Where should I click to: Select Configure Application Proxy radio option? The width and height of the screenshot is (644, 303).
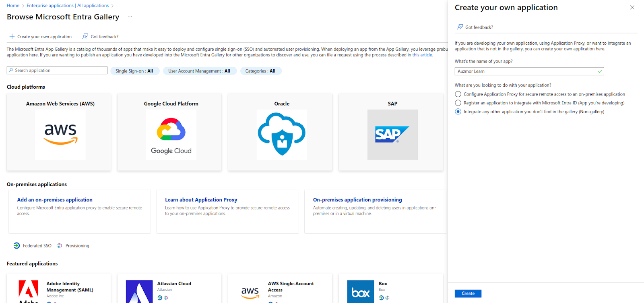pyautogui.click(x=458, y=94)
